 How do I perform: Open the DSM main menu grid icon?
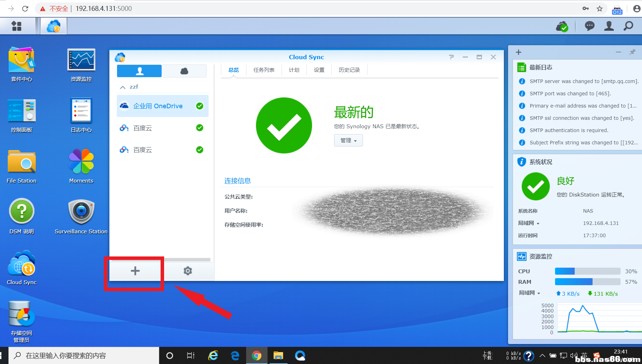[16, 26]
